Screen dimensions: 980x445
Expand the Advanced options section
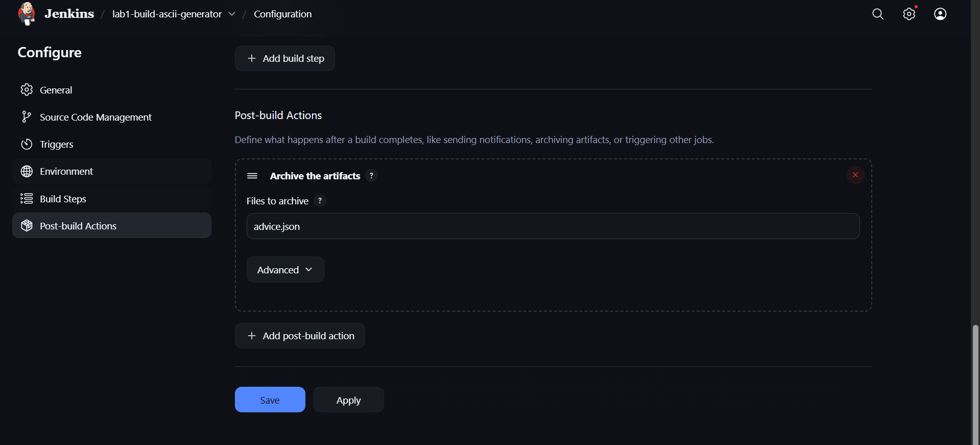point(285,270)
